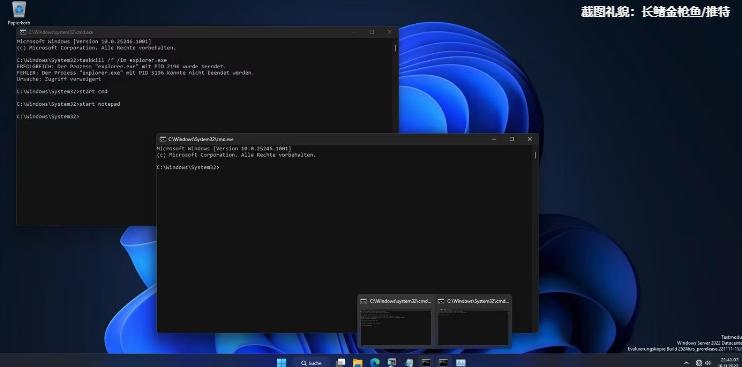Open the Windows Start menu
The width and height of the screenshot is (742, 367).
(282, 363)
